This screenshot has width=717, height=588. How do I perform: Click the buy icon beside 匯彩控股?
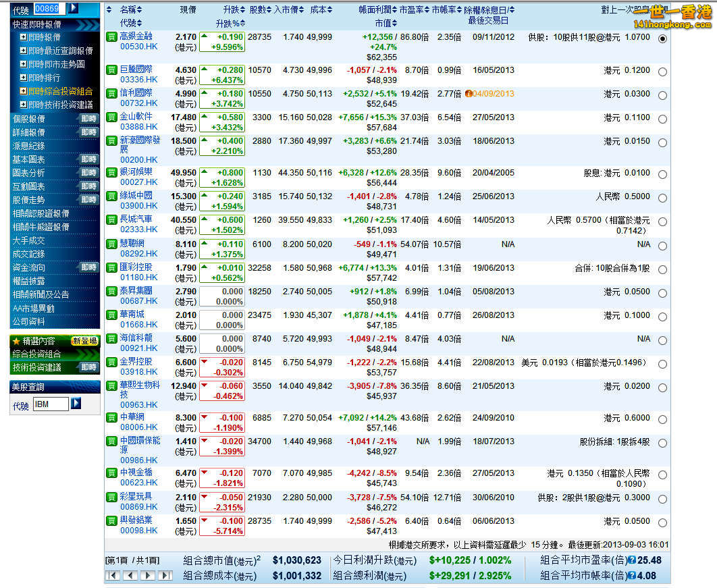111,267
